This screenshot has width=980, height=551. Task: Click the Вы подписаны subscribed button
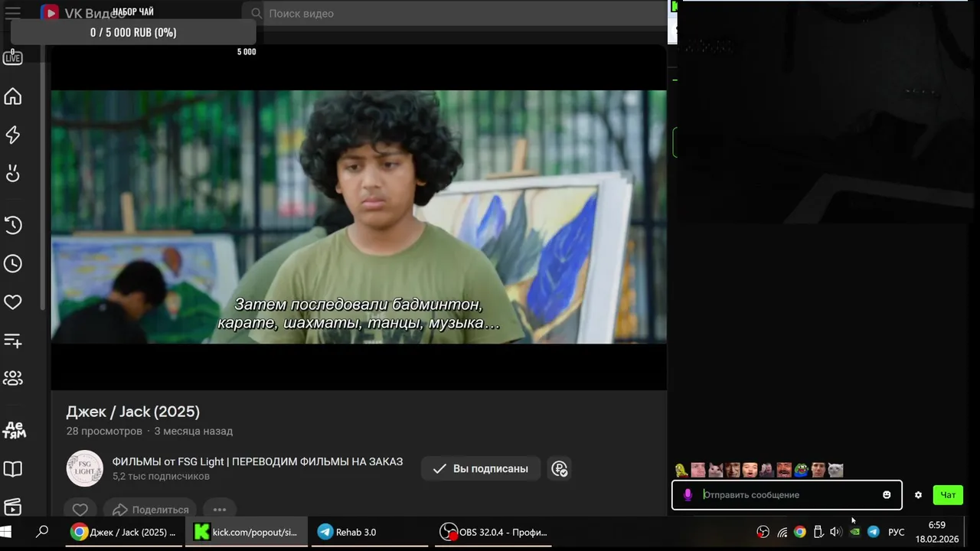481,468
